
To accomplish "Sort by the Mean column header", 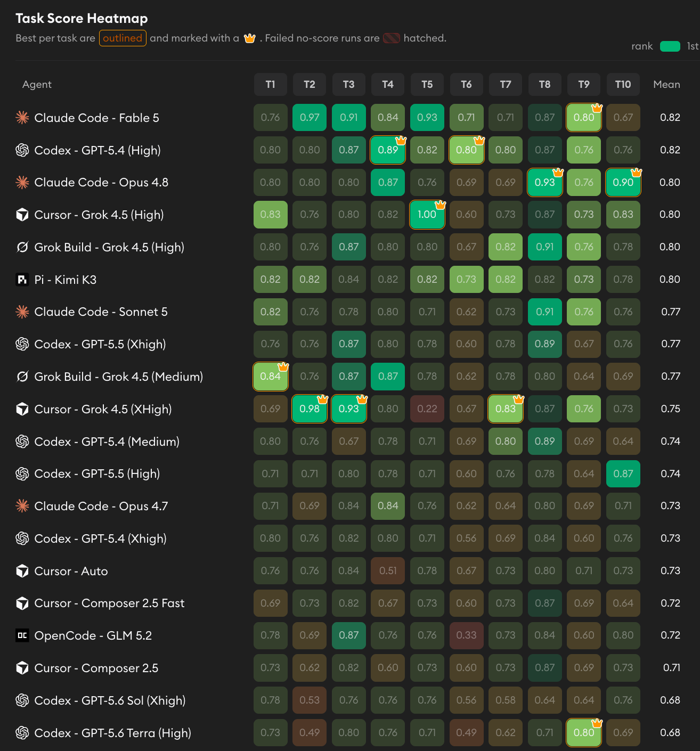I will [x=667, y=84].
